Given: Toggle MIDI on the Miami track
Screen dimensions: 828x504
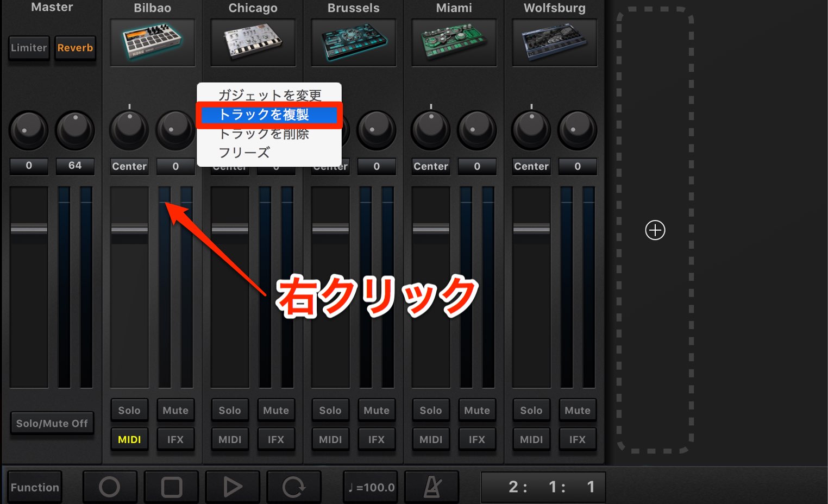Looking at the screenshot, I should [431, 439].
